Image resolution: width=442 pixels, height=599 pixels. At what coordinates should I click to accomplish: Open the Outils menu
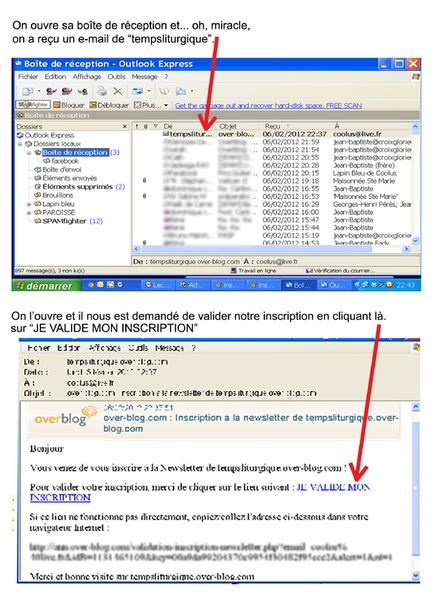click(117, 77)
